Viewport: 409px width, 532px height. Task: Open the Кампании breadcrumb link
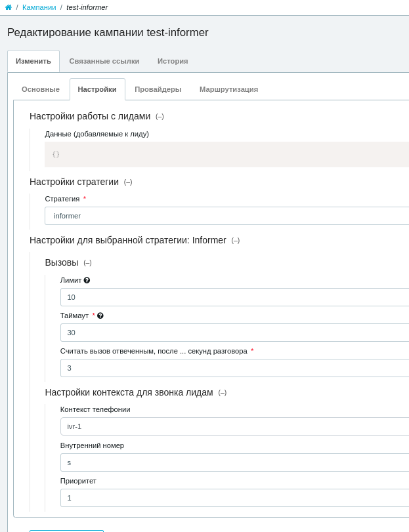coord(39,7)
